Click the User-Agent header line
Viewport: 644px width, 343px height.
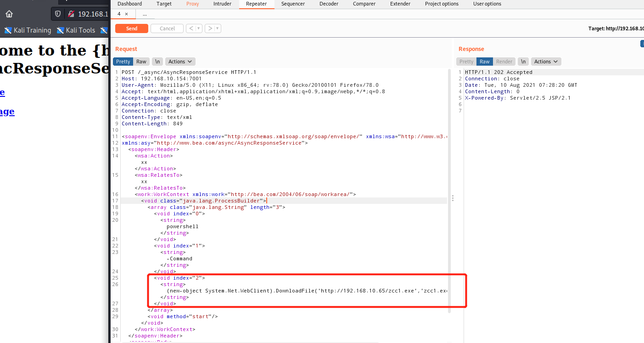(250, 85)
